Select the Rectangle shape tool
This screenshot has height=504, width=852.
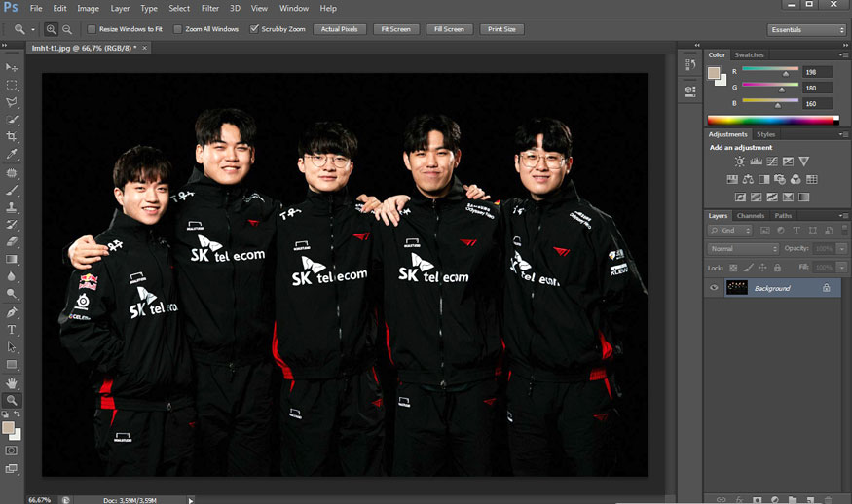coord(12,365)
